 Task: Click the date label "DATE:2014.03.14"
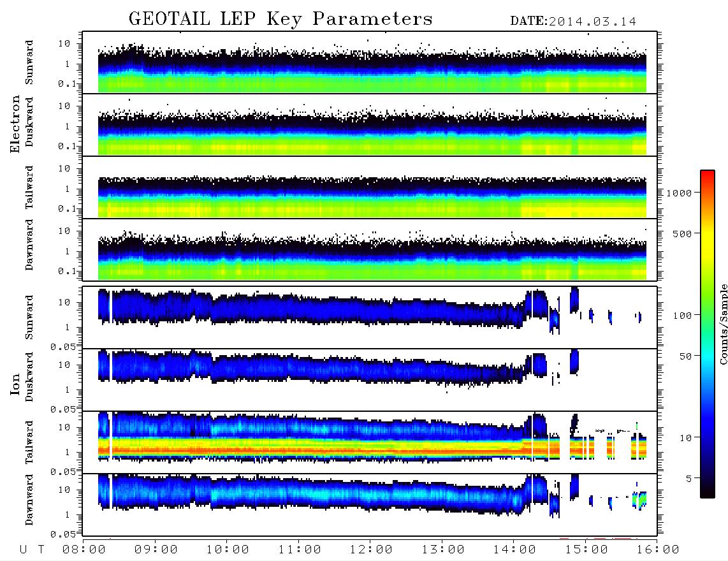[573, 22]
